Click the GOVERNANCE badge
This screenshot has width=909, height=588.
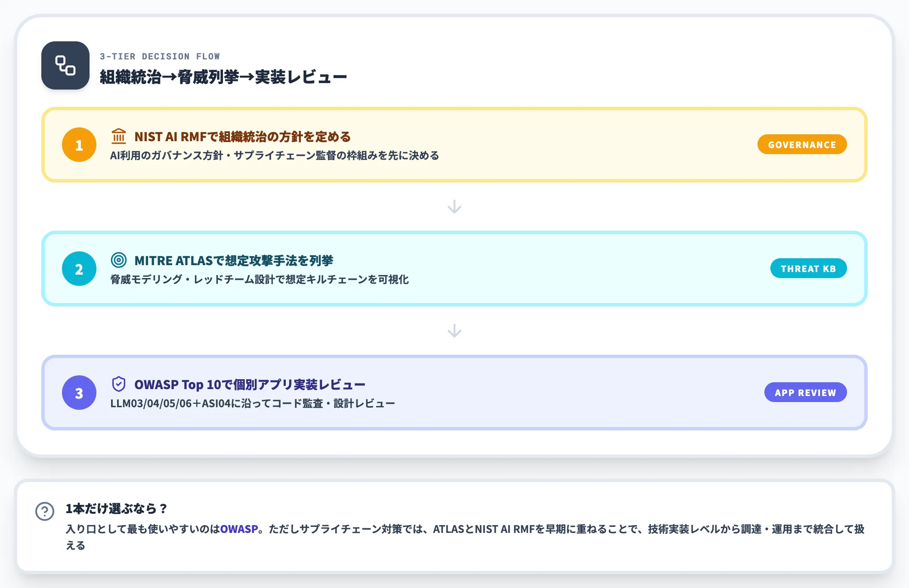point(802,145)
